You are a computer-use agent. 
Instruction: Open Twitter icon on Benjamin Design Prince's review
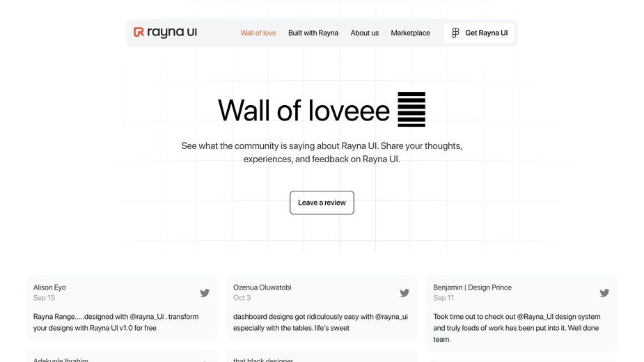[604, 293]
